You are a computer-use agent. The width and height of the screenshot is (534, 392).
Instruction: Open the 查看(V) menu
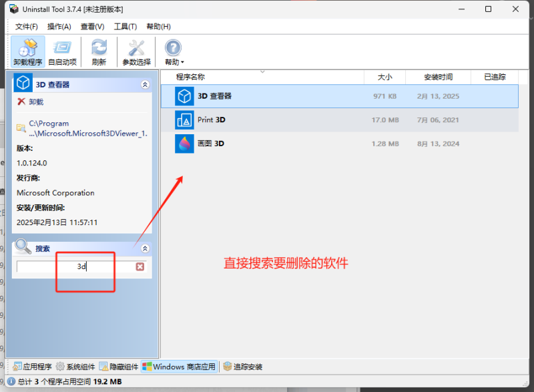(92, 27)
